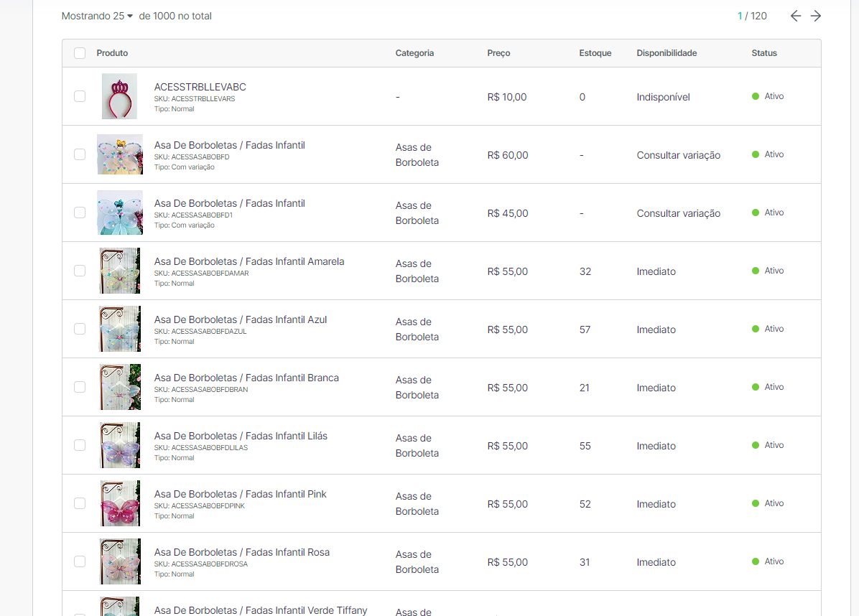Open Asa De Borboletas Fadas Infantil Rosa
The image size is (859, 616).
pos(242,552)
